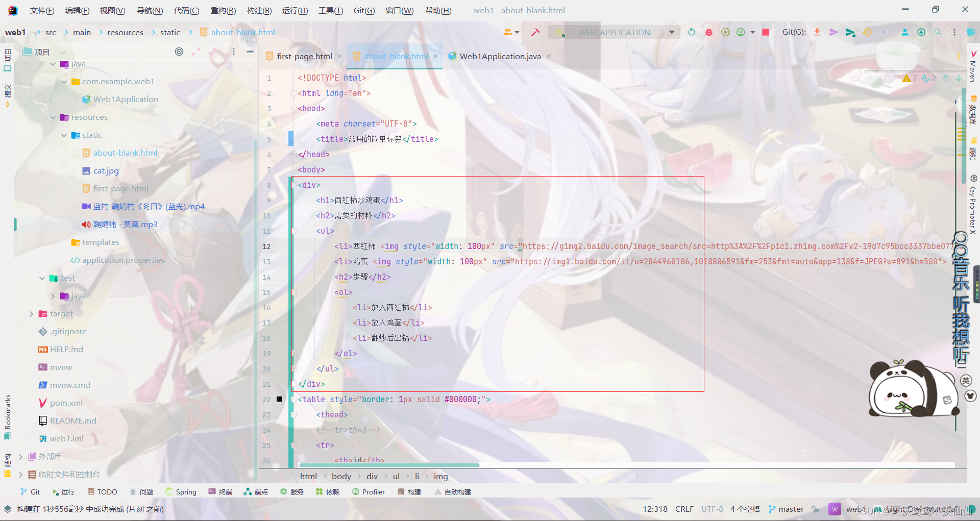
Task: Click the 4 个空格 indent widget
Action: 745,509
